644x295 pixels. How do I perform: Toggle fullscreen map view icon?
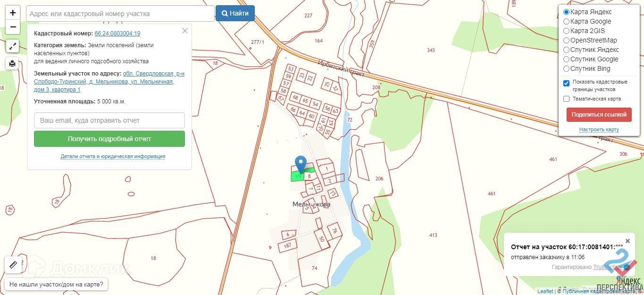[13, 46]
